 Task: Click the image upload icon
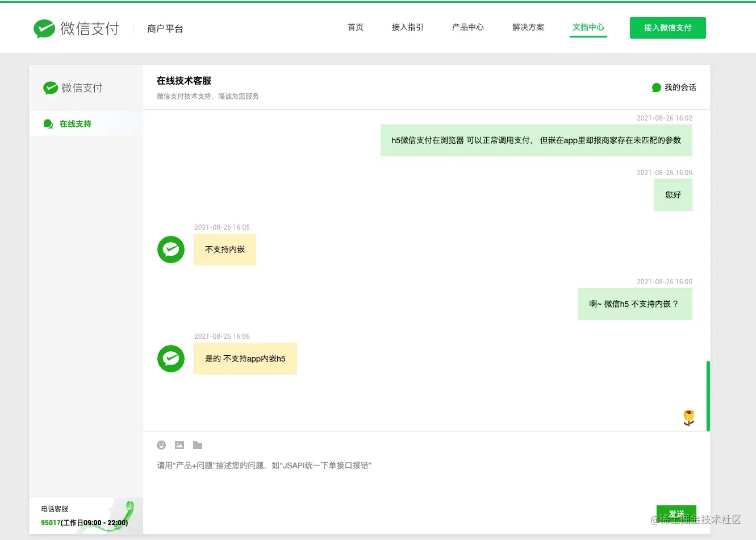(x=179, y=445)
